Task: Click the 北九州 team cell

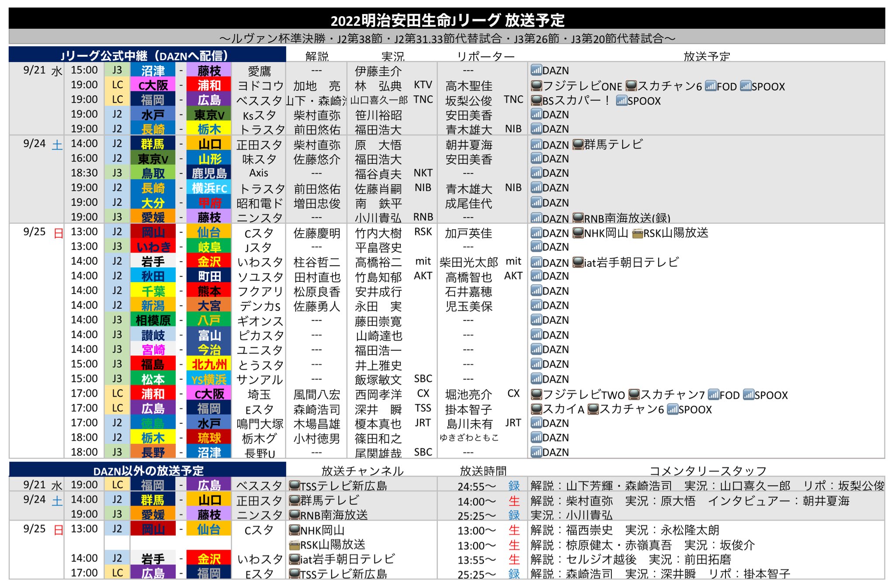Action: point(209,364)
